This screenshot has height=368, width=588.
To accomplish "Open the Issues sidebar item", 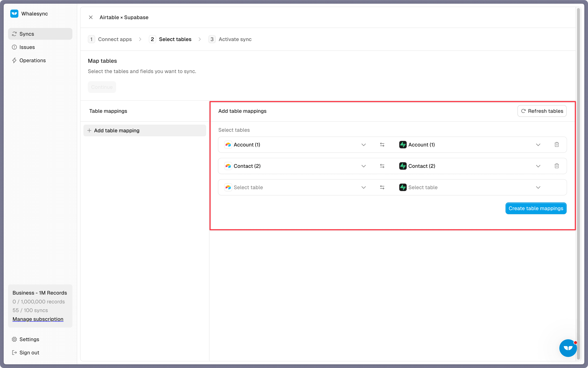I will point(40,47).
